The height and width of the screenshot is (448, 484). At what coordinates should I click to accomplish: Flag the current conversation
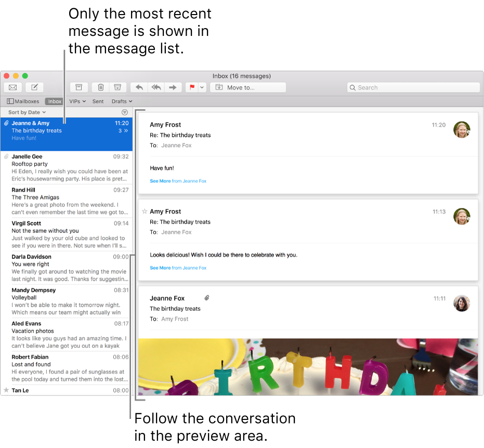[x=192, y=87]
